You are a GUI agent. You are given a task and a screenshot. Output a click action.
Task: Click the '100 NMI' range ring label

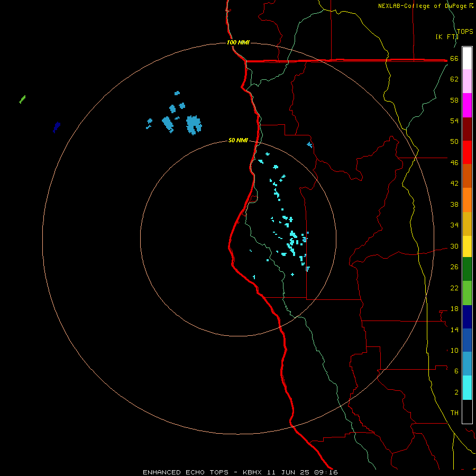[238, 42]
